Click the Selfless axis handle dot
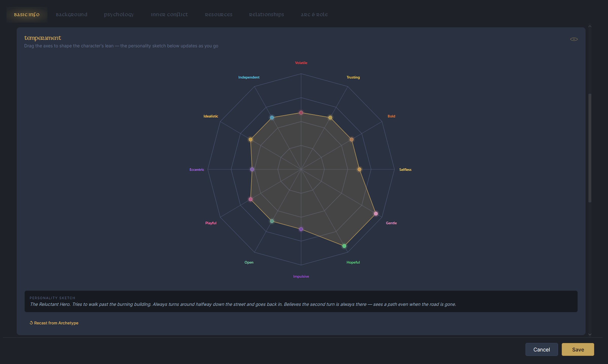Viewport: 608px width, 364px height. point(359,169)
